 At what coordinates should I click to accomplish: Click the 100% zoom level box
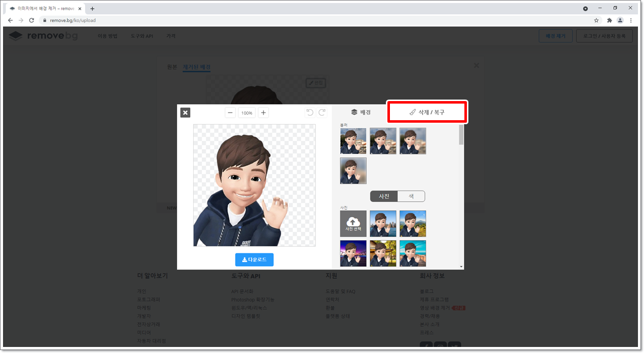tap(247, 113)
